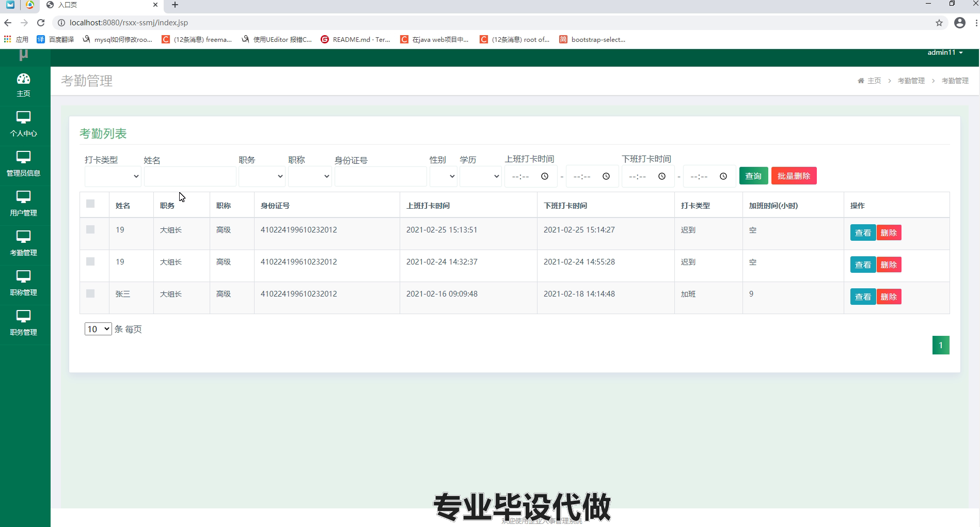Image resolution: width=980 pixels, height=527 pixels.
Task: Click 删除 for the 2021-02-24 record
Action: (x=889, y=265)
